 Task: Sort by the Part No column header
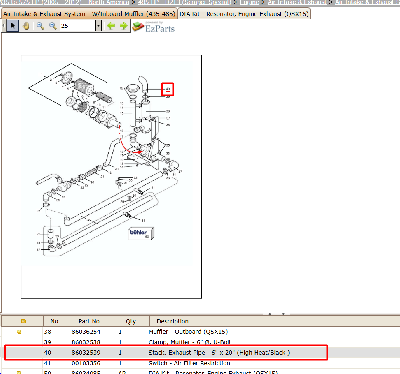(89, 321)
